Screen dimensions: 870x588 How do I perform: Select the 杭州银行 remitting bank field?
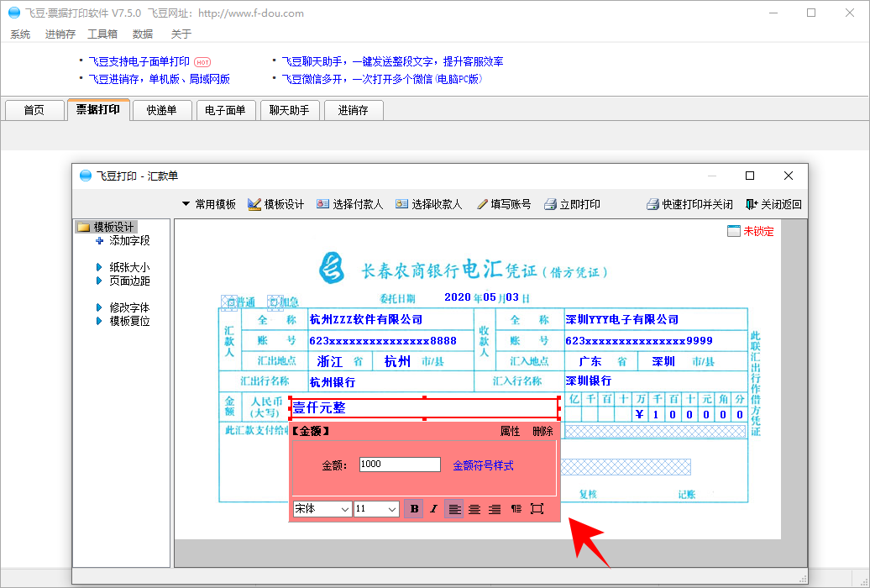tap(333, 382)
